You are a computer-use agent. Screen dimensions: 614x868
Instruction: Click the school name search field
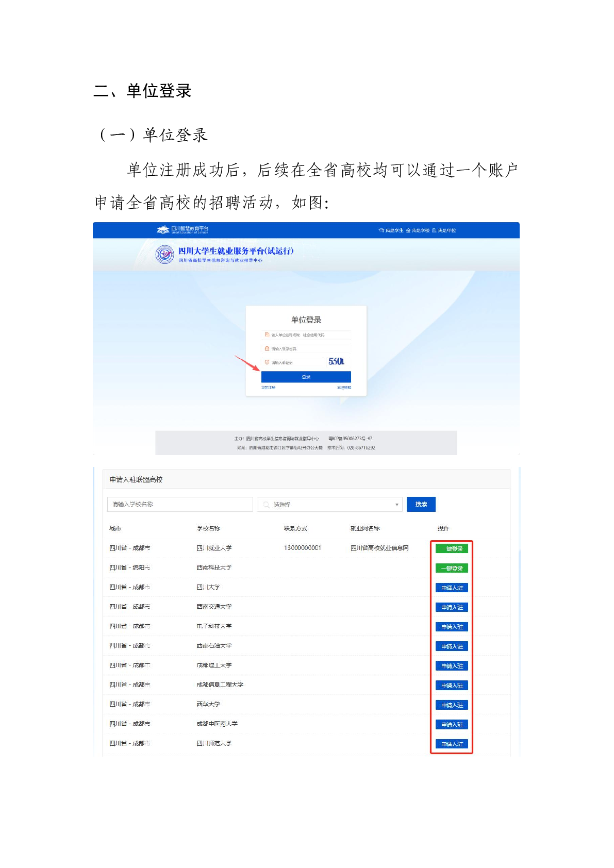pos(180,504)
